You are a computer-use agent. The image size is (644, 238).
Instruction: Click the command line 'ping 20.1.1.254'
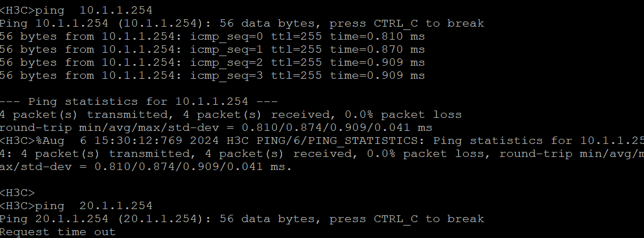(76, 206)
